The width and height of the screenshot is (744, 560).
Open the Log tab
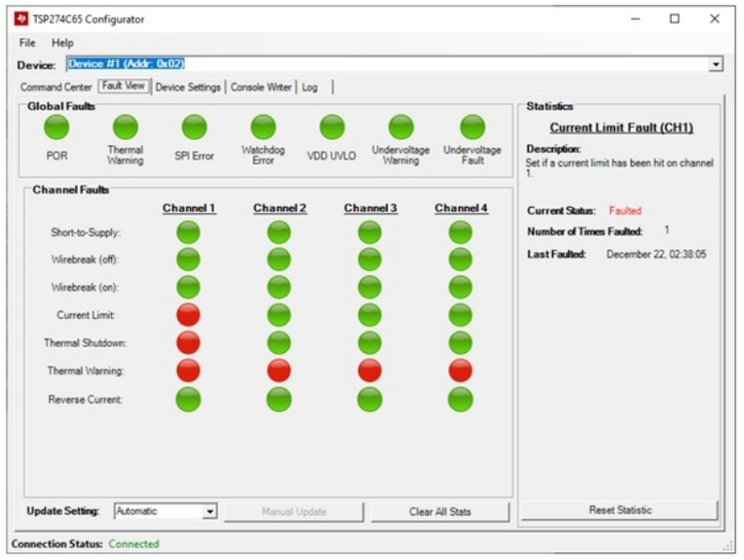309,87
